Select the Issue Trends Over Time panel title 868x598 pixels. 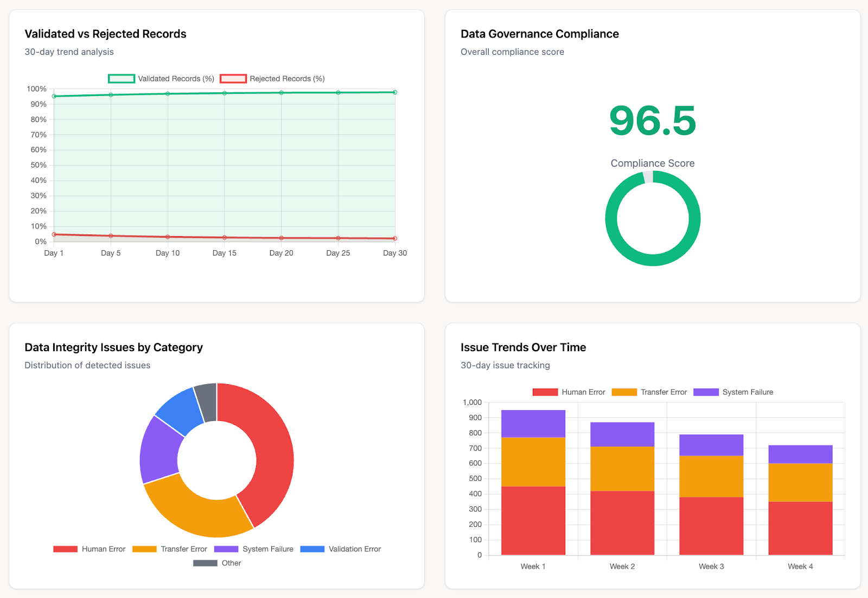[523, 347]
